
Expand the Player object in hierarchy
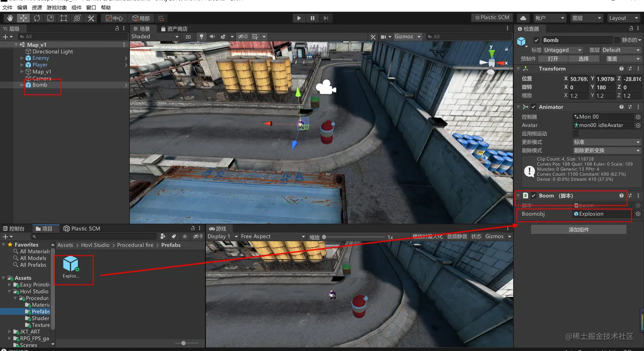point(22,65)
